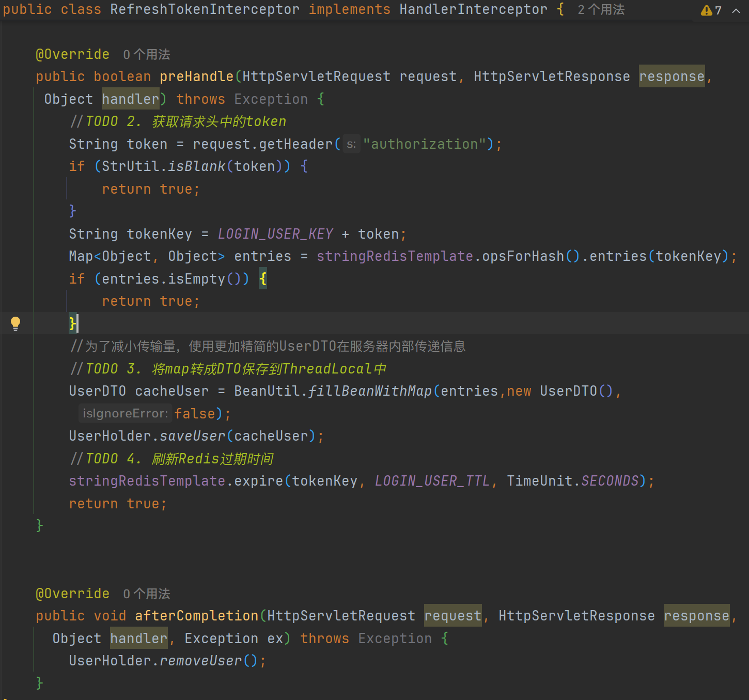Click the comment mentioning UserDTO在服务器内部传递信息

point(268,346)
